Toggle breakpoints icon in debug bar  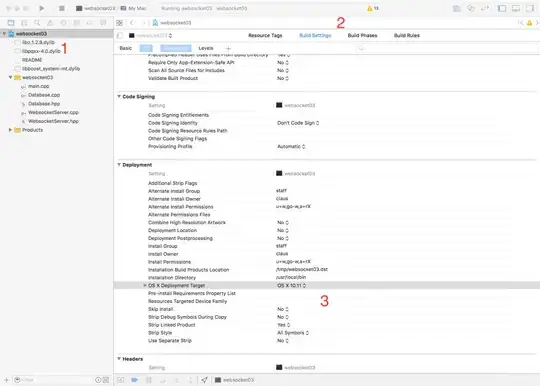coord(134,380)
